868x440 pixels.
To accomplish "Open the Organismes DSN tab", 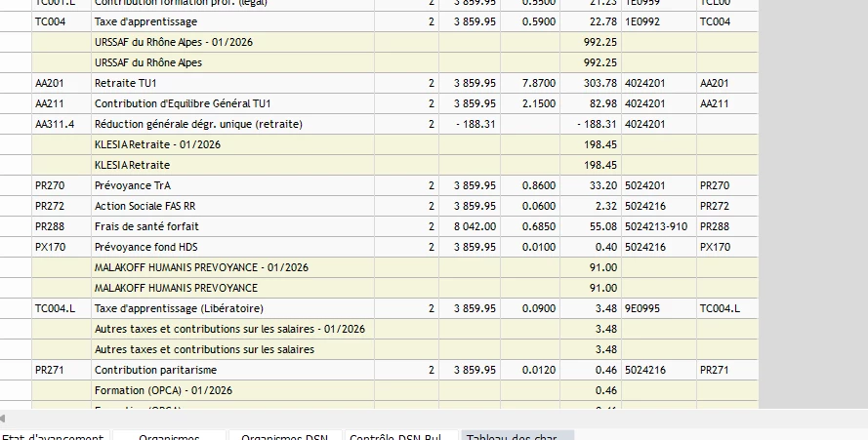I will [284, 435].
